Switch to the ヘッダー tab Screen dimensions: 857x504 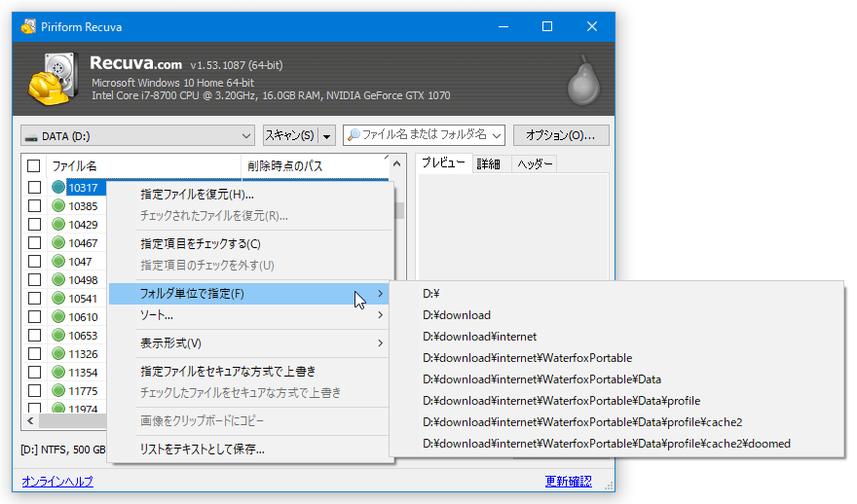point(535,163)
